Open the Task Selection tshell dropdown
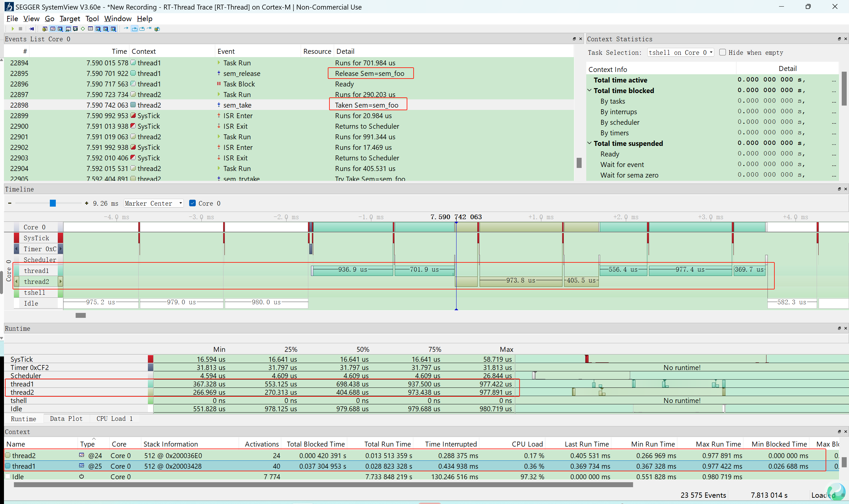 (x=680, y=52)
